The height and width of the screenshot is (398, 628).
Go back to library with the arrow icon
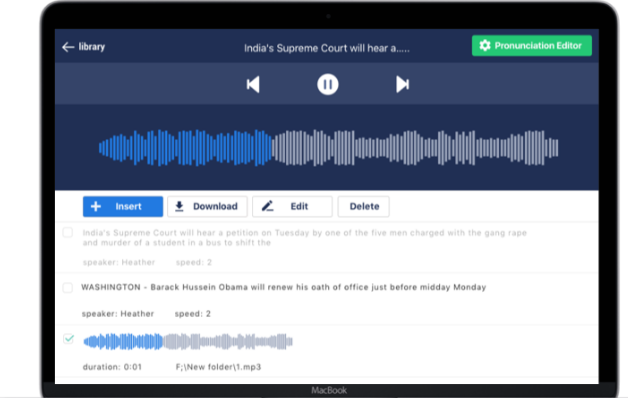pos(68,47)
